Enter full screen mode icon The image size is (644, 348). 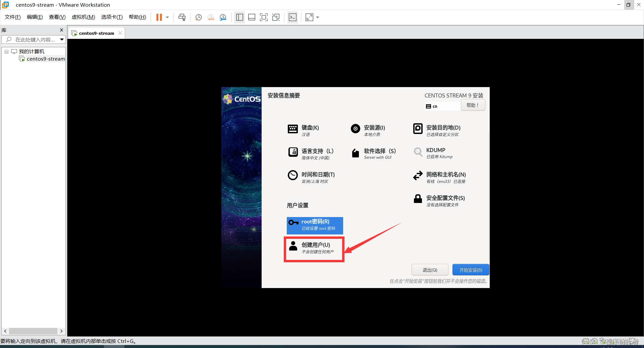[x=264, y=17]
